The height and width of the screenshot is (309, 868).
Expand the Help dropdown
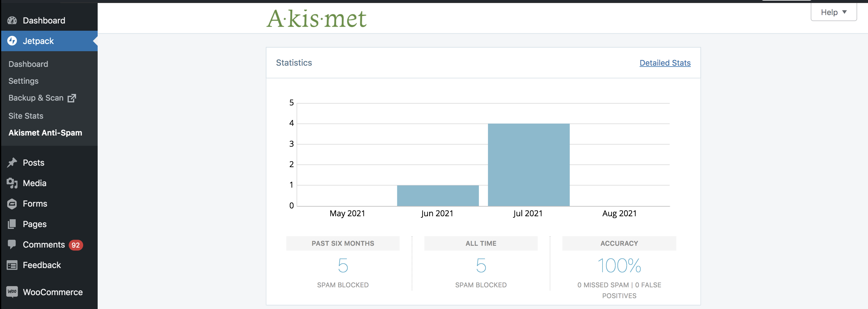click(x=833, y=12)
